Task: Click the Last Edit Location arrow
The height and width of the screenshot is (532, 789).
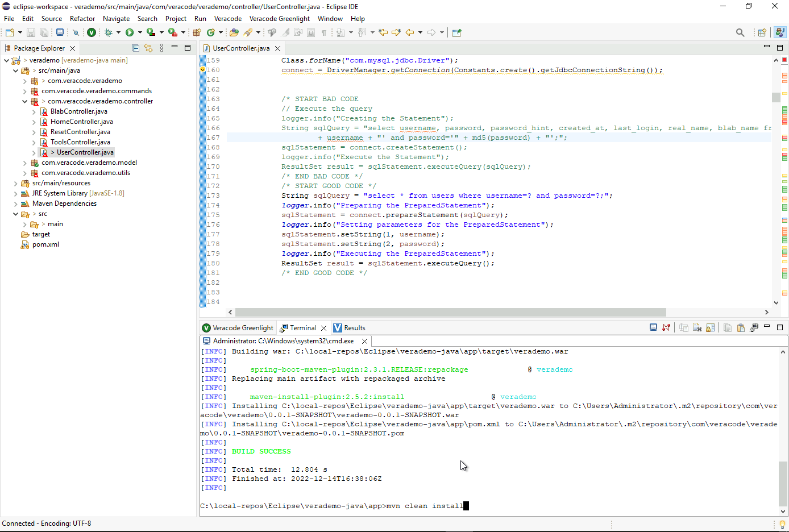Action: pyautogui.click(x=383, y=32)
